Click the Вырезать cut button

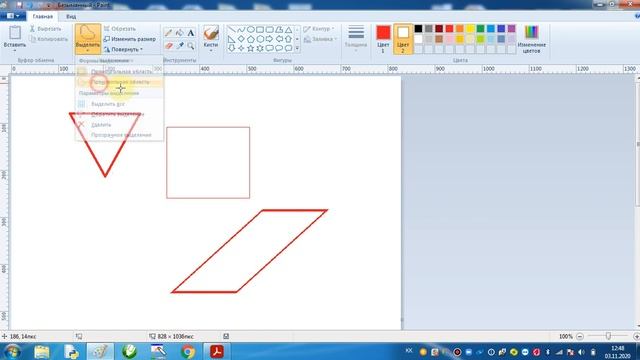pyautogui.click(x=46, y=29)
